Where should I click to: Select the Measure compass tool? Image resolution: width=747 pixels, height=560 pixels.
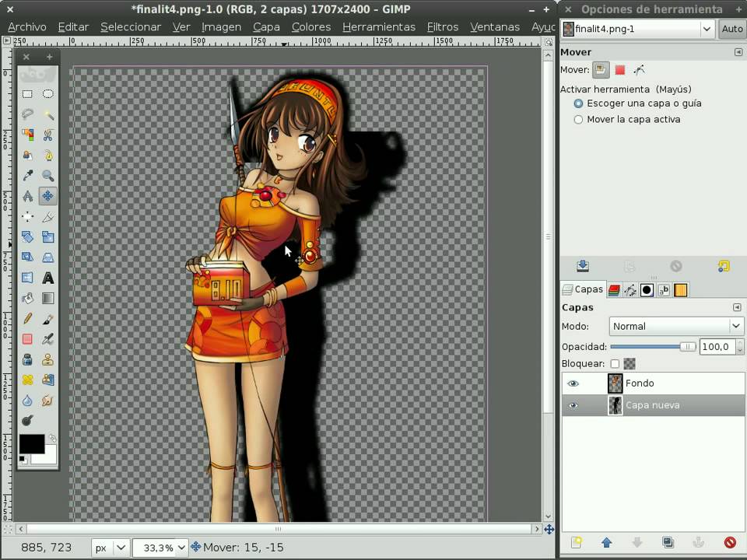[x=28, y=196]
